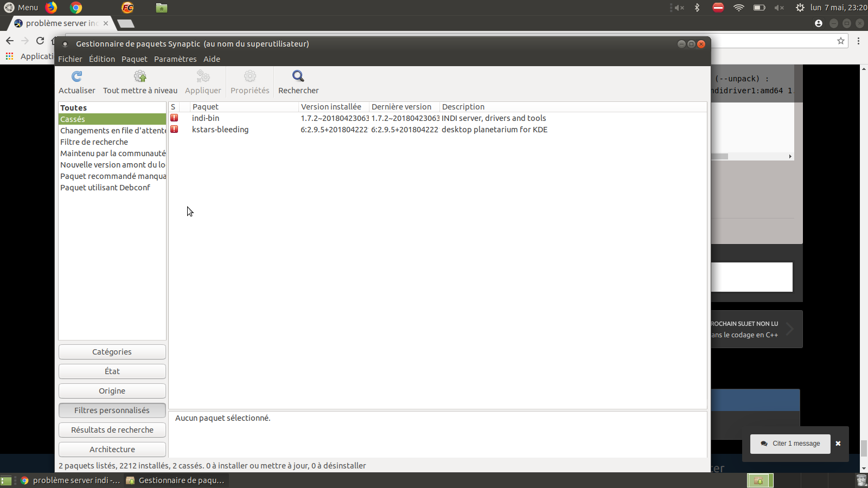Open Aide menu

click(212, 59)
